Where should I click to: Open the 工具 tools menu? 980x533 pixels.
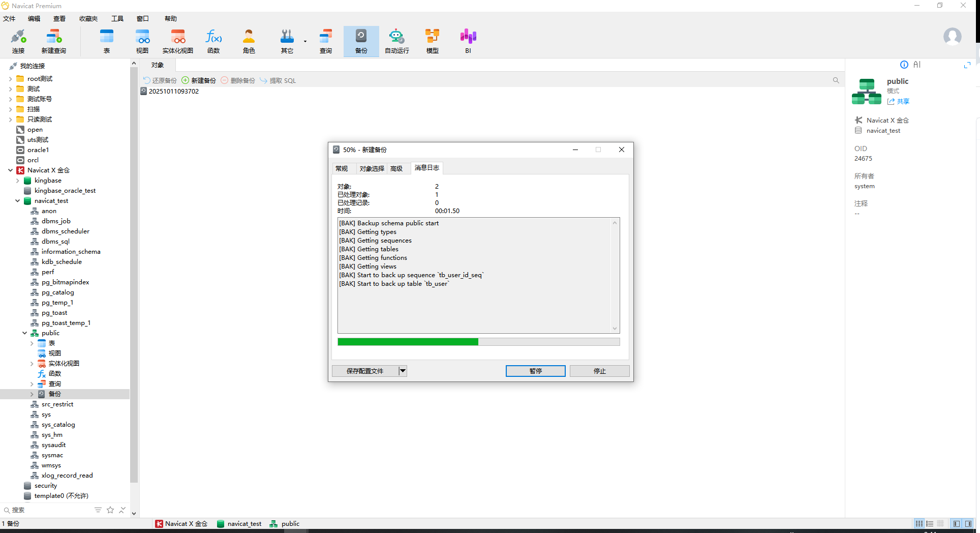point(117,19)
